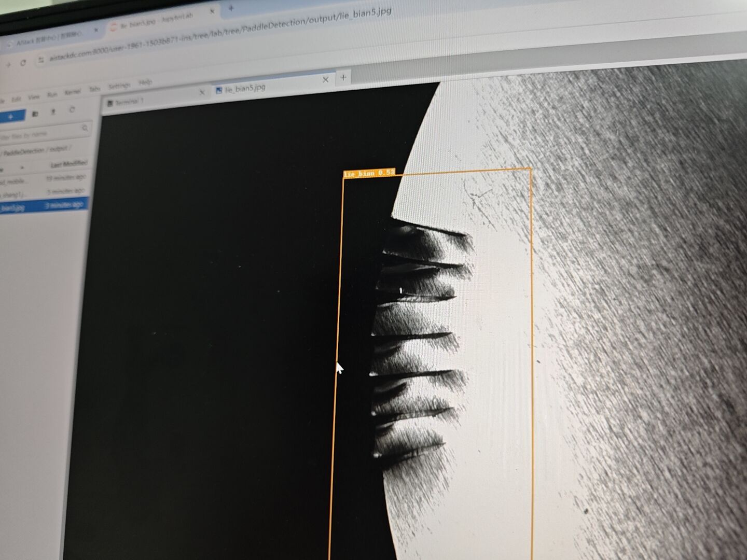The height and width of the screenshot is (560, 747).
Task: Select the file row above the highlighted one
Action: point(44,193)
